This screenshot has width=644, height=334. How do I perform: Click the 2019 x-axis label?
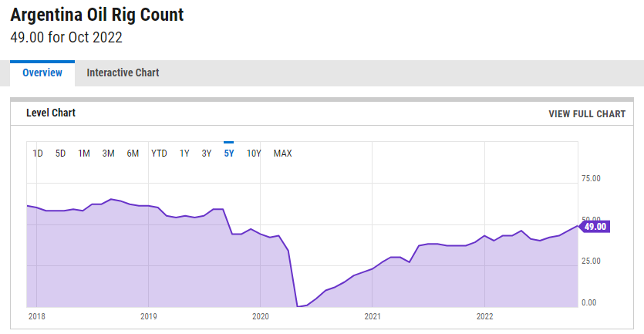[x=149, y=316]
